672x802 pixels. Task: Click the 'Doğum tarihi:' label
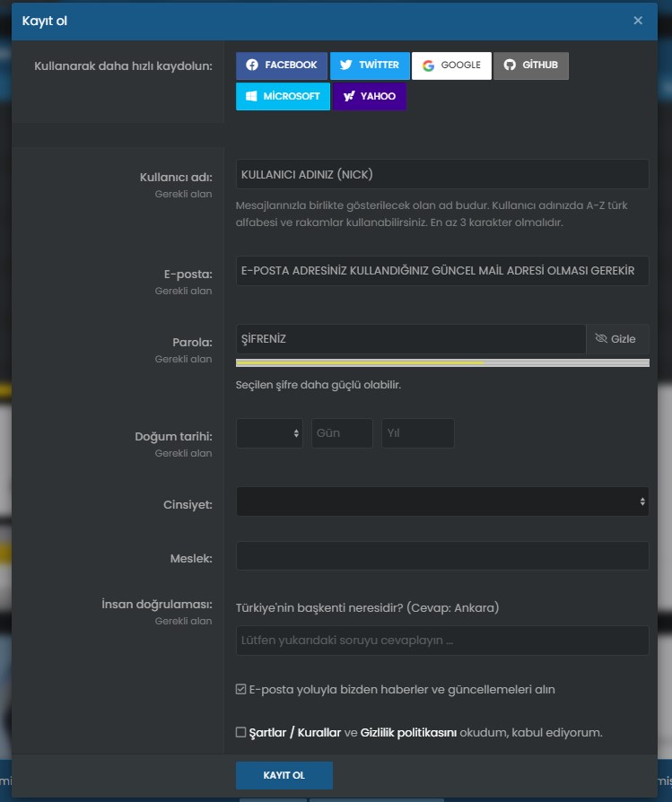[x=173, y=436]
